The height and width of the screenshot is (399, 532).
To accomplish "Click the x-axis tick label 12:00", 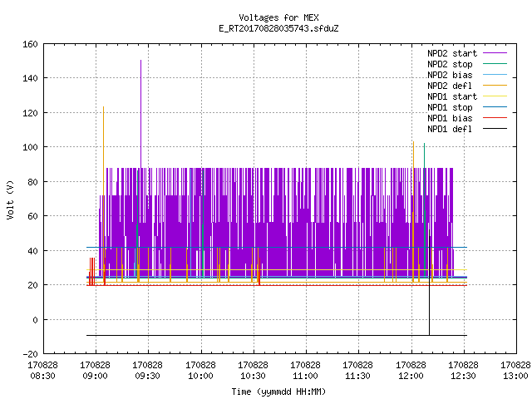I will [411, 376].
